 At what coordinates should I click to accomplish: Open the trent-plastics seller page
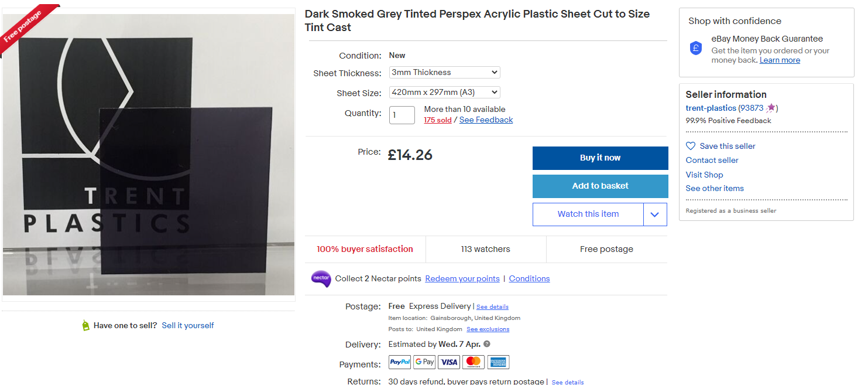click(710, 108)
